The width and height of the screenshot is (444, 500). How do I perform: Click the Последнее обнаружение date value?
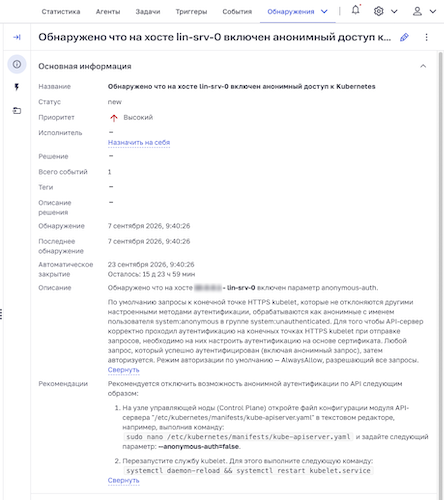149,241
